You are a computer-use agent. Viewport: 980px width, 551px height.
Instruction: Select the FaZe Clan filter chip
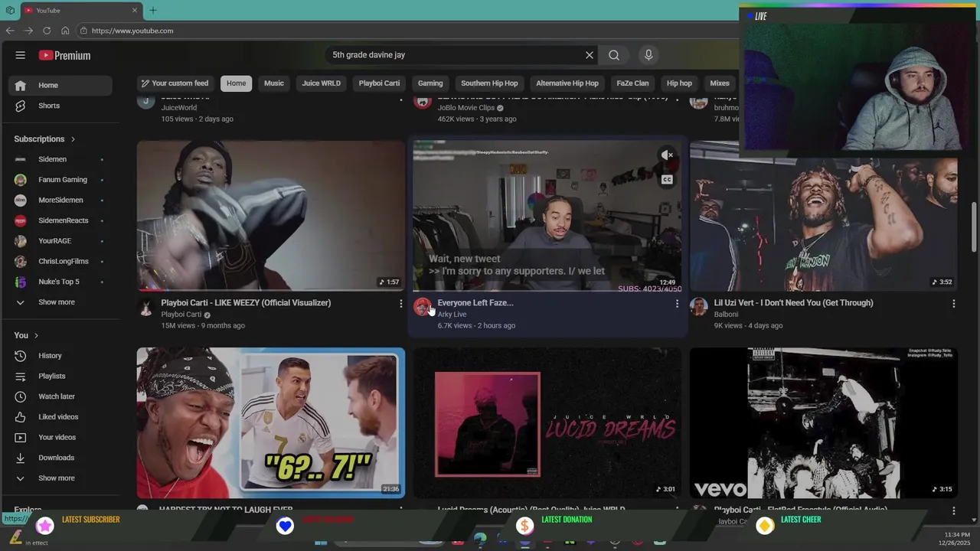[632, 83]
